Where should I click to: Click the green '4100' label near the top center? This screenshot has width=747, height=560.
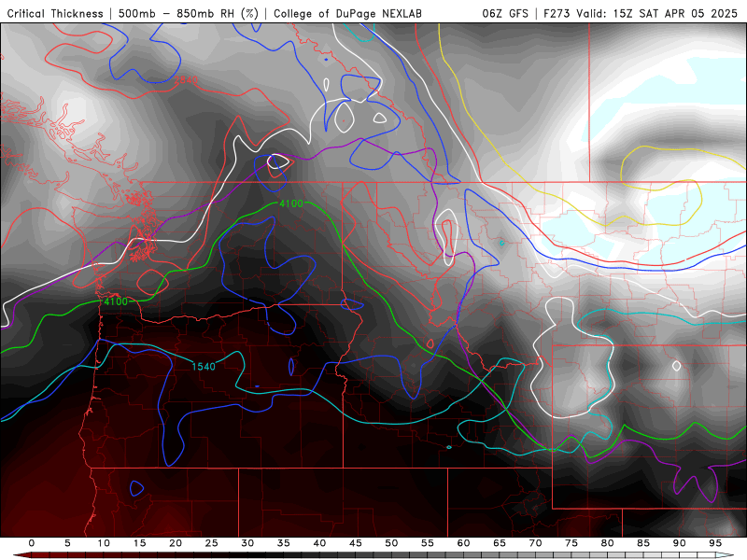click(291, 203)
